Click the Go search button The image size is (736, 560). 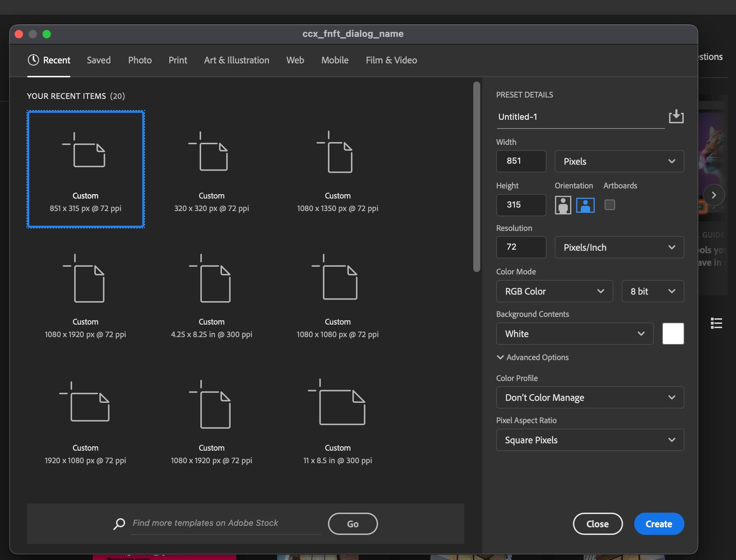pyautogui.click(x=353, y=524)
